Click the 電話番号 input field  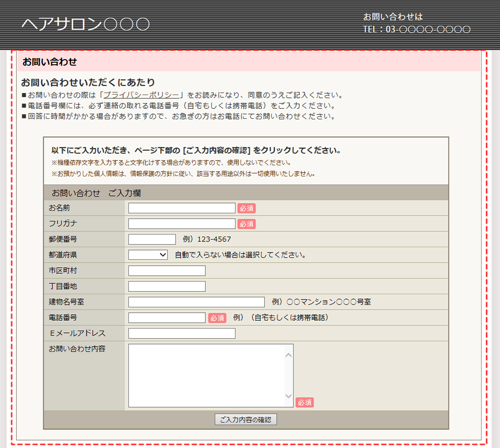167,318
